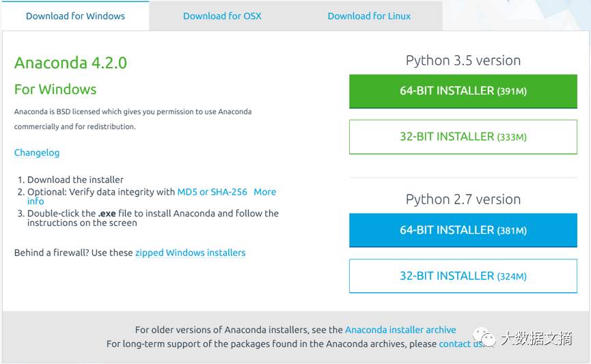The image size is (591, 364).
Task: Select the Download for Linux tab
Action: (x=369, y=16)
